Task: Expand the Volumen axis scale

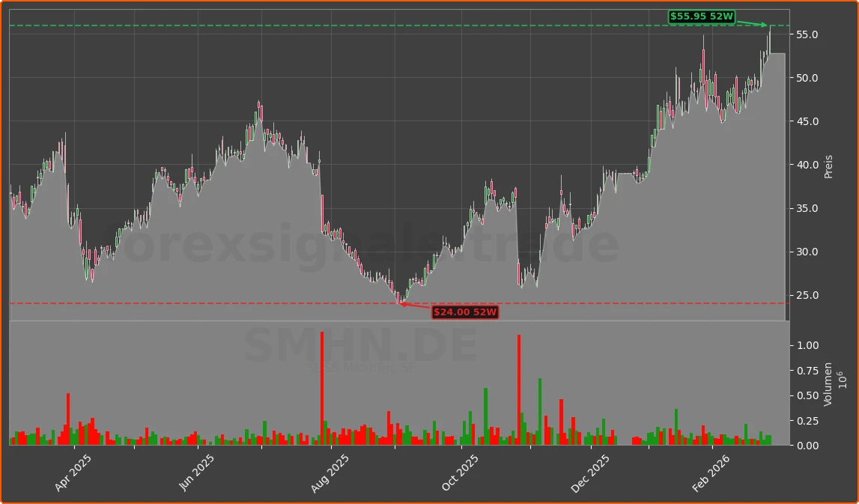Action: pos(827,386)
